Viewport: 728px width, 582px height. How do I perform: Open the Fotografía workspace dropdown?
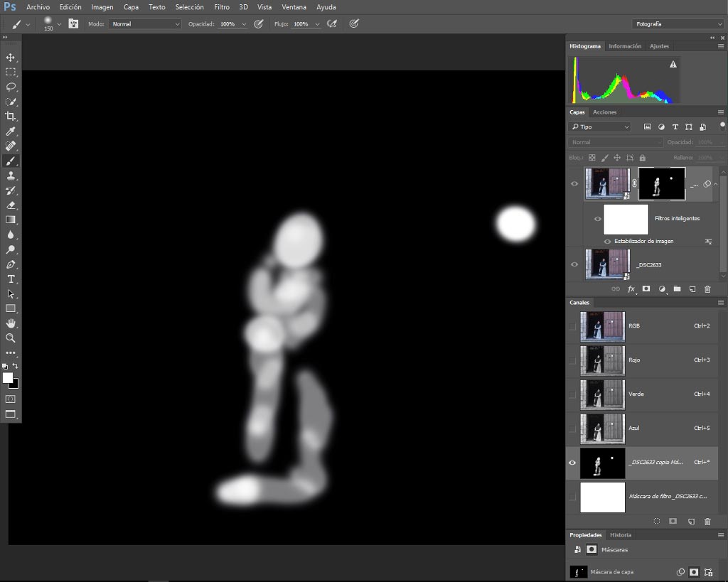point(678,24)
